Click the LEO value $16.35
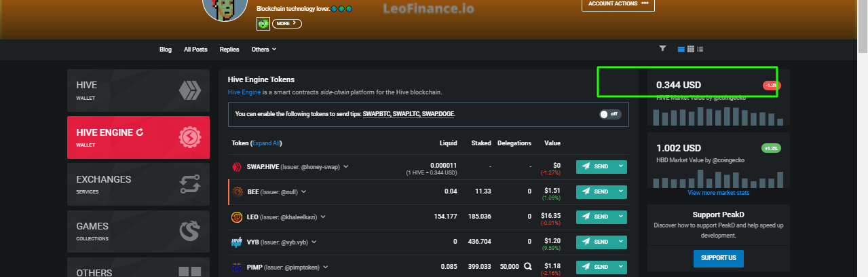The width and height of the screenshot is (868, 277). point(550,215)
